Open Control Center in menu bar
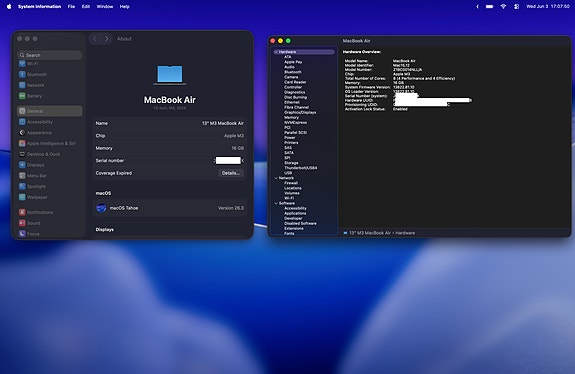This screenshot has height=374, width=575. pos(516,7)
